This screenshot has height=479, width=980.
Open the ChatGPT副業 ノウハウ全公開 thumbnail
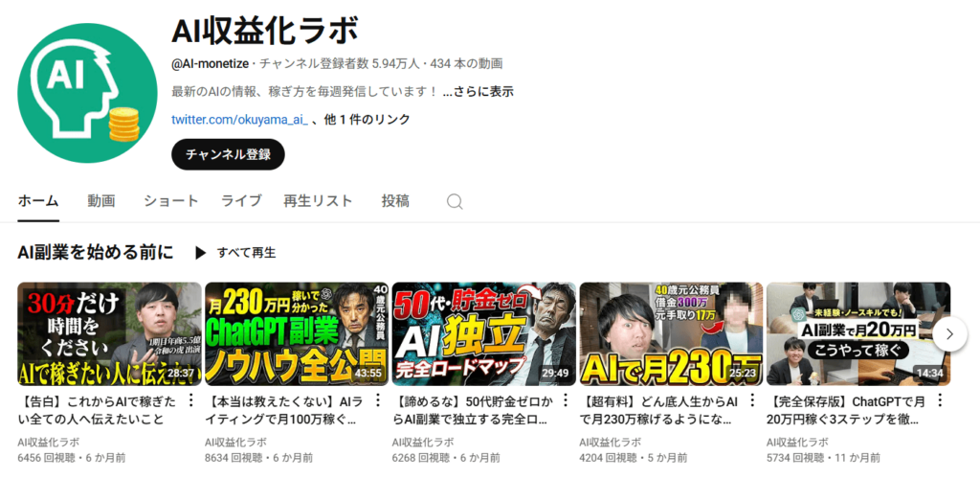click(x=297, y=334)
